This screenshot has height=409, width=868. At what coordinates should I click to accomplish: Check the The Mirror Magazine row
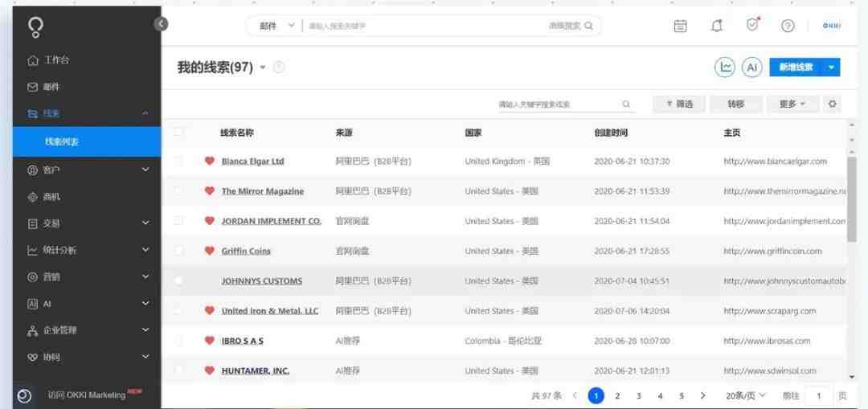click(x=178, y=191)
